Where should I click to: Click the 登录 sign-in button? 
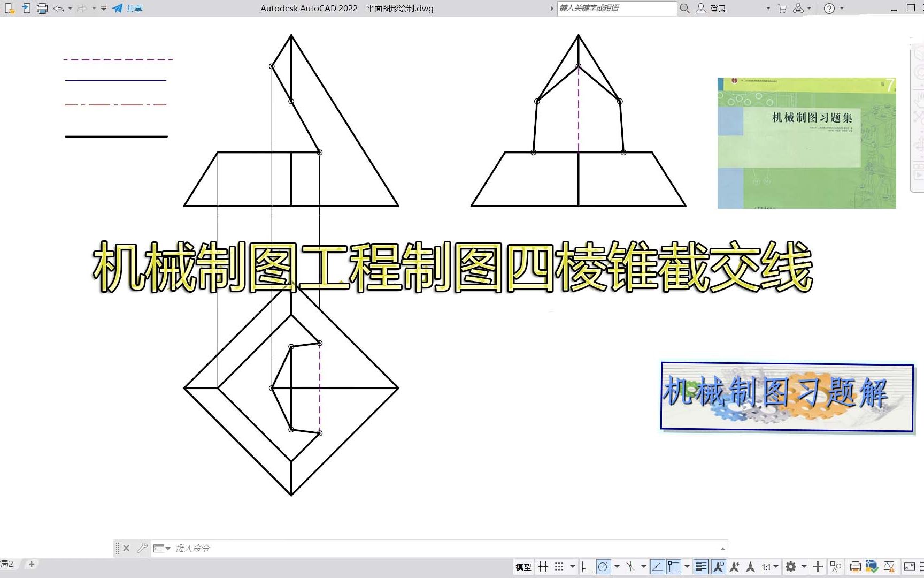[711, 9]
